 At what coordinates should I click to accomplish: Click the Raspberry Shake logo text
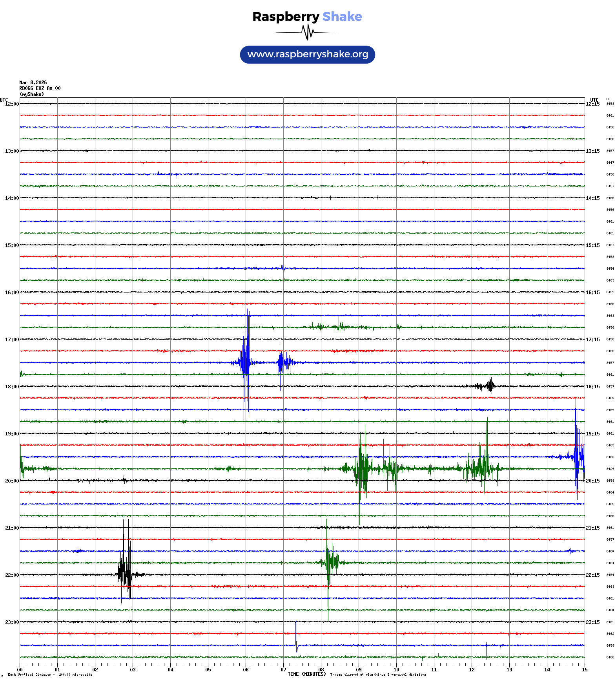point(307,16)
